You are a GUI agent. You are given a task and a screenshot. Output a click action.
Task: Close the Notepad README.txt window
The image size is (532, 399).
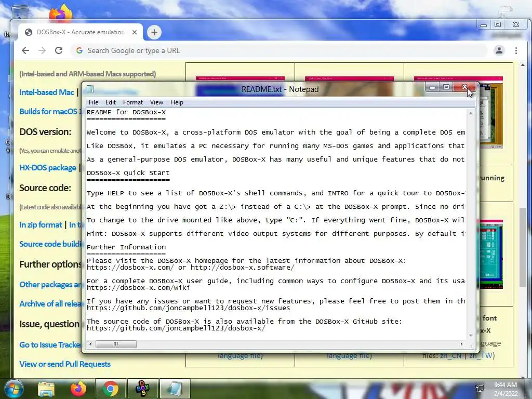point(464,87)
